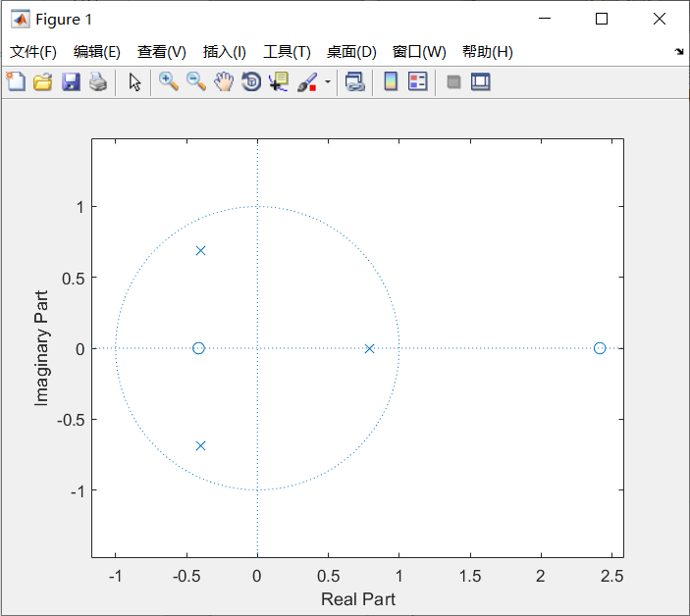Image resolution: width=690 pixels, height=616 pixels.
Task: Open the 文件(F) menu
Action: (33, 52)
